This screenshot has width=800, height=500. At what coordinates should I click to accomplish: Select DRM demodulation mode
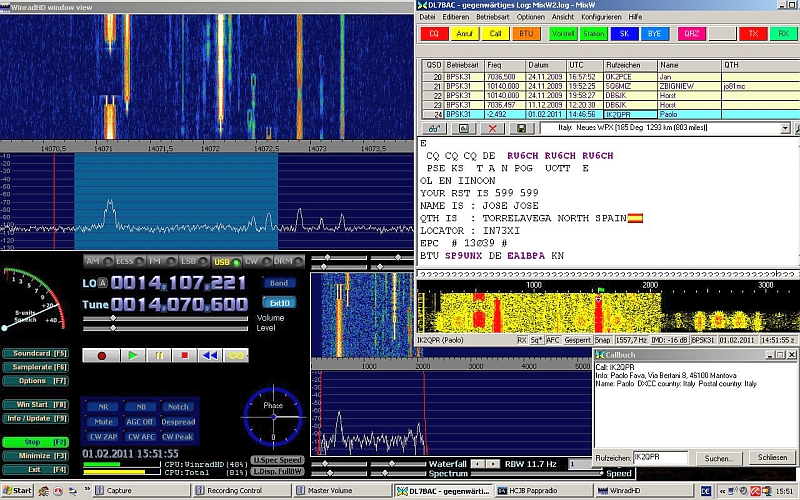tap(288, 261)
